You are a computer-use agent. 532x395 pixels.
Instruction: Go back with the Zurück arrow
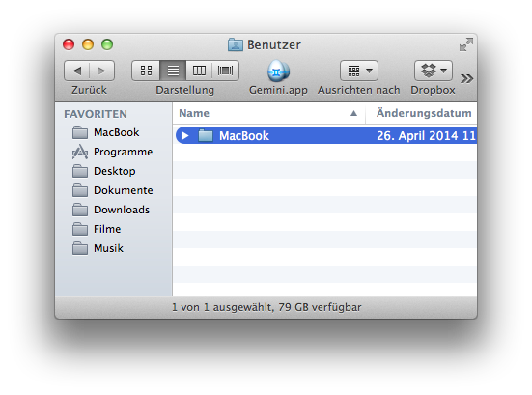pyautogui.click(x=77, y=71)
